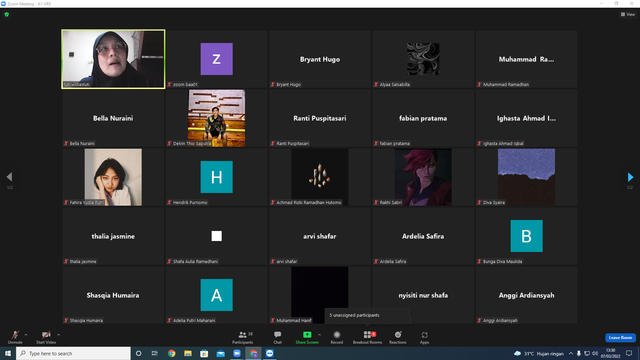Image resolution: width=640 pixels, height=360 pixels.
Task: Go to previous gallery page arrow
Action: coord(9,177)
